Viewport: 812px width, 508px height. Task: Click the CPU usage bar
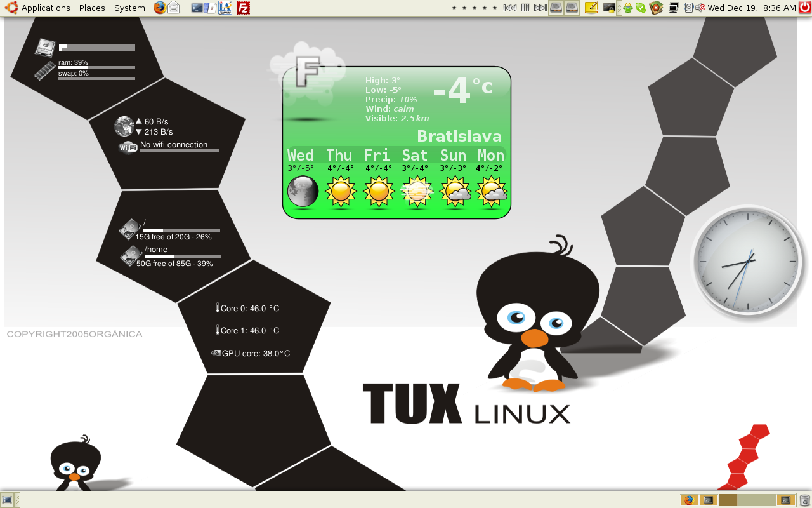96,46
